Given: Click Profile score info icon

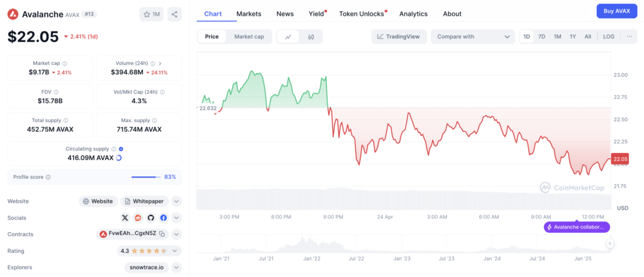Looking at the screenshot, I should pyautogui.click(x=48, y=177).
